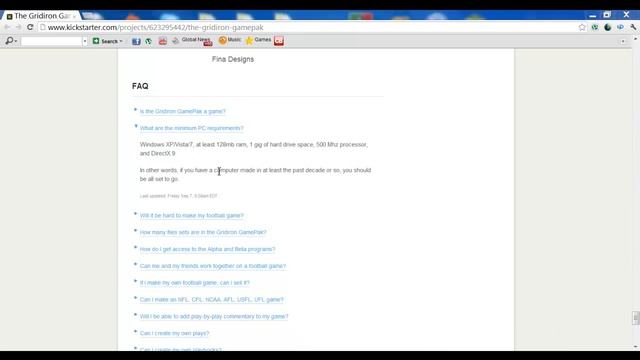This screenshot has width=640, height=360.
Task: Click the page scrollbar thumb
Action: (636, 318)
